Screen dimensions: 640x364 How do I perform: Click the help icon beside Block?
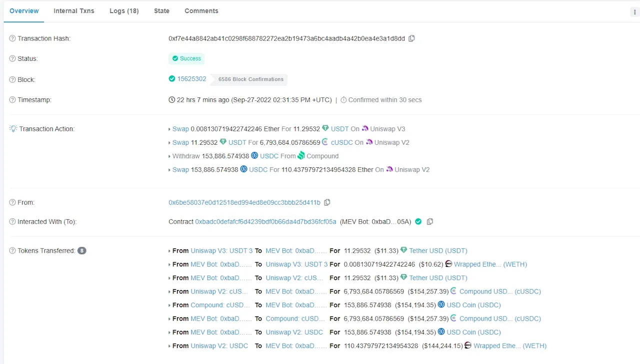point(12,79)
